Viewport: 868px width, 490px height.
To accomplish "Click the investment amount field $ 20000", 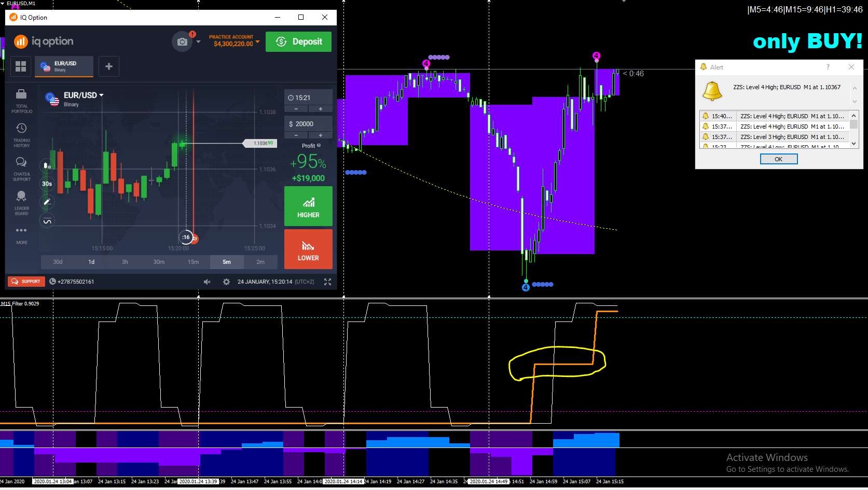I will [x=308, y=124].
